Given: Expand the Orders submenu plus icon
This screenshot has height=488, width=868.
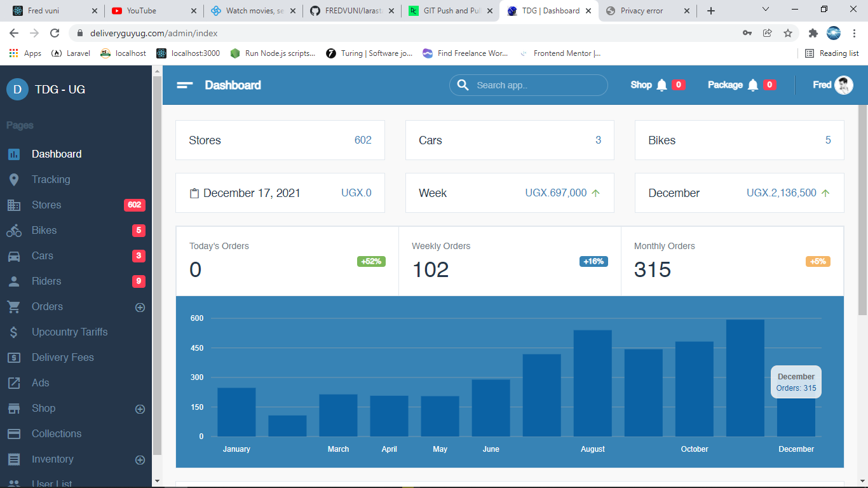Looking at the screenshot, I should pos(140,308).
